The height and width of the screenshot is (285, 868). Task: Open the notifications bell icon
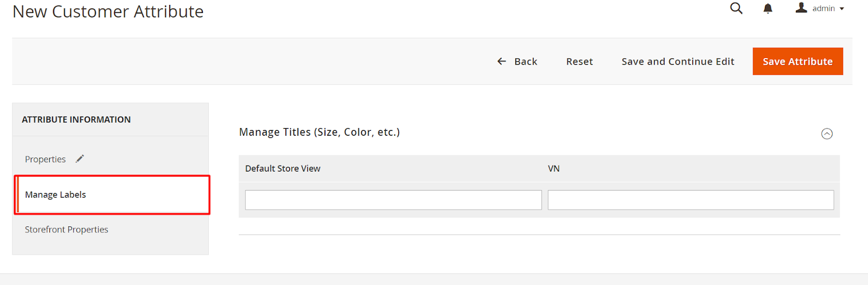click(768, 8)
